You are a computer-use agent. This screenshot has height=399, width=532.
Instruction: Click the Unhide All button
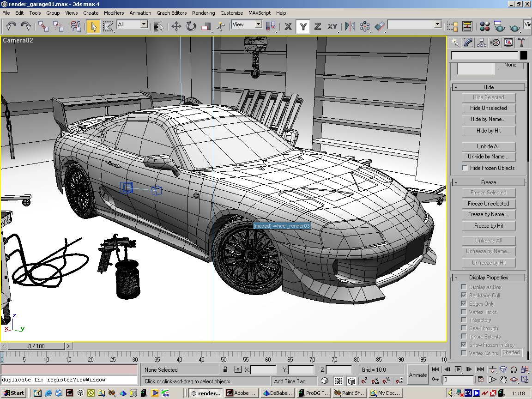pos(488,146)
